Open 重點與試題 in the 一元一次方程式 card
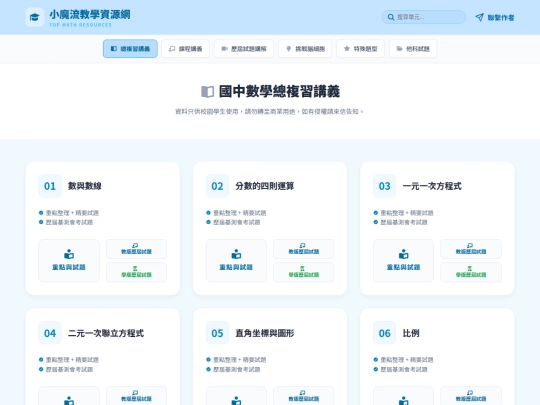Viewport: 540px width, 405px height. [404, 261]
